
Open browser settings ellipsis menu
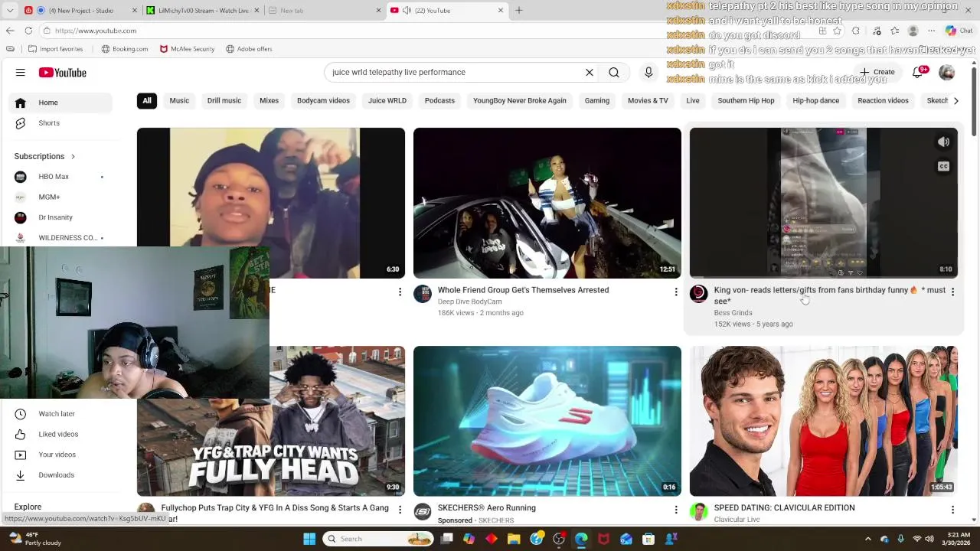[931, 31]
